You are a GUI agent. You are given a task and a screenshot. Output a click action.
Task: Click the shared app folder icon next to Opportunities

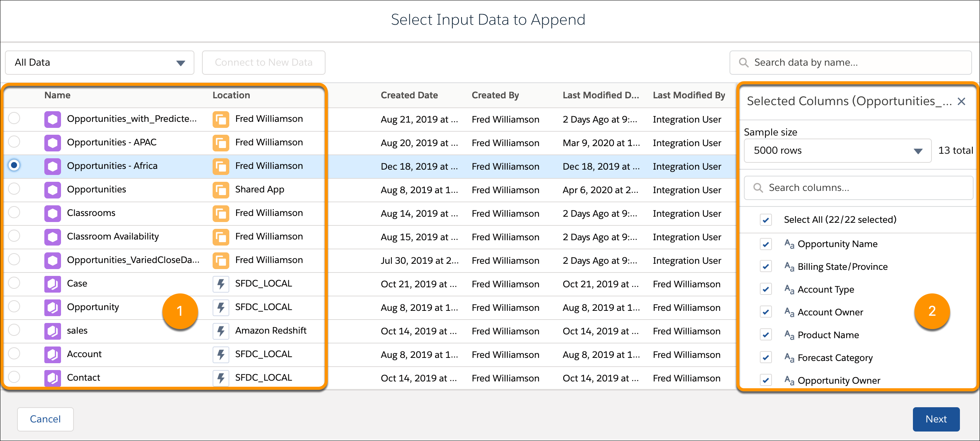(x=221, y=190)
